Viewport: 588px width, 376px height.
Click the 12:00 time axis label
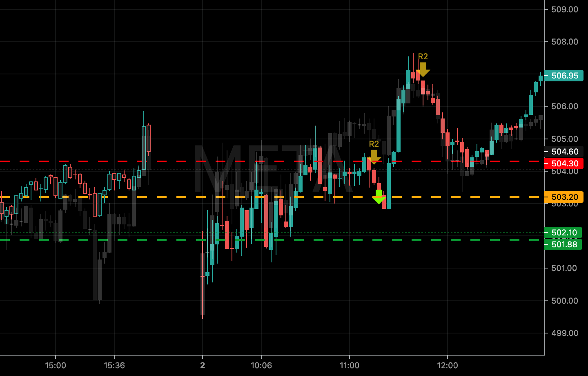[x=448, y=365]
